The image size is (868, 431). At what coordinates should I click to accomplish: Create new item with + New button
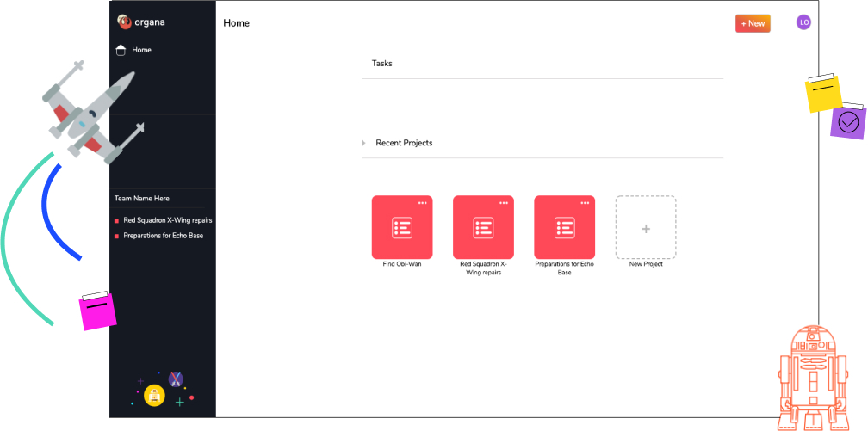pos(753,23)
